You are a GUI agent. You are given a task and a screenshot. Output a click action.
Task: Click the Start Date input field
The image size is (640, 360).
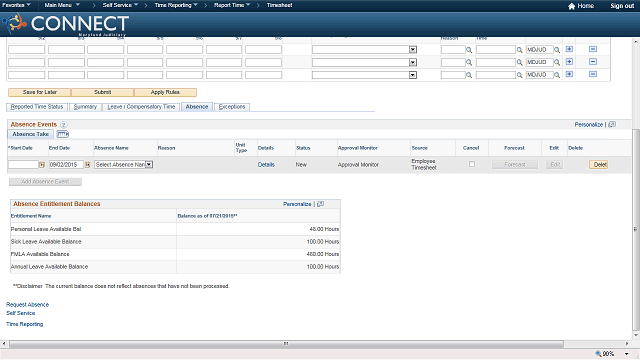pos(23,164)
